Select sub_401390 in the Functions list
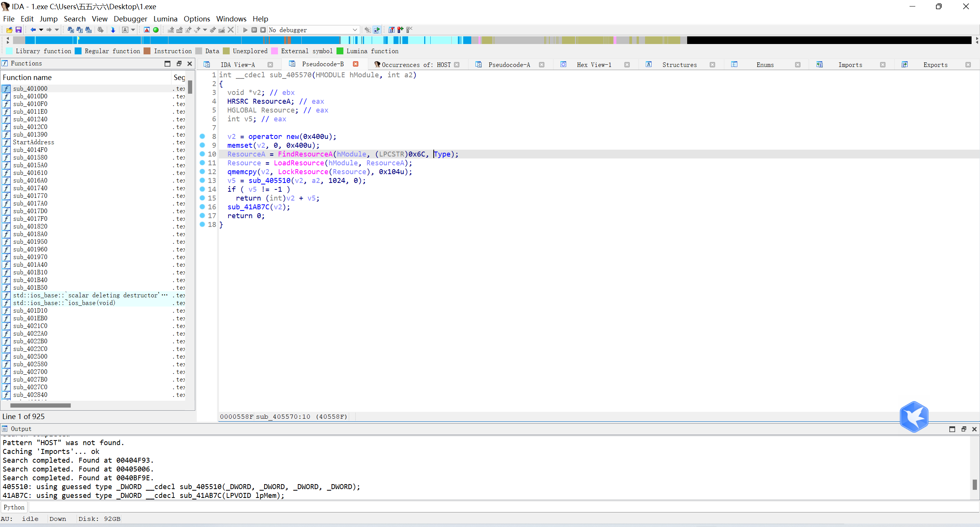The height and width of the screenshot is (527, 980). pyautogui.click(x=30, y=135)
